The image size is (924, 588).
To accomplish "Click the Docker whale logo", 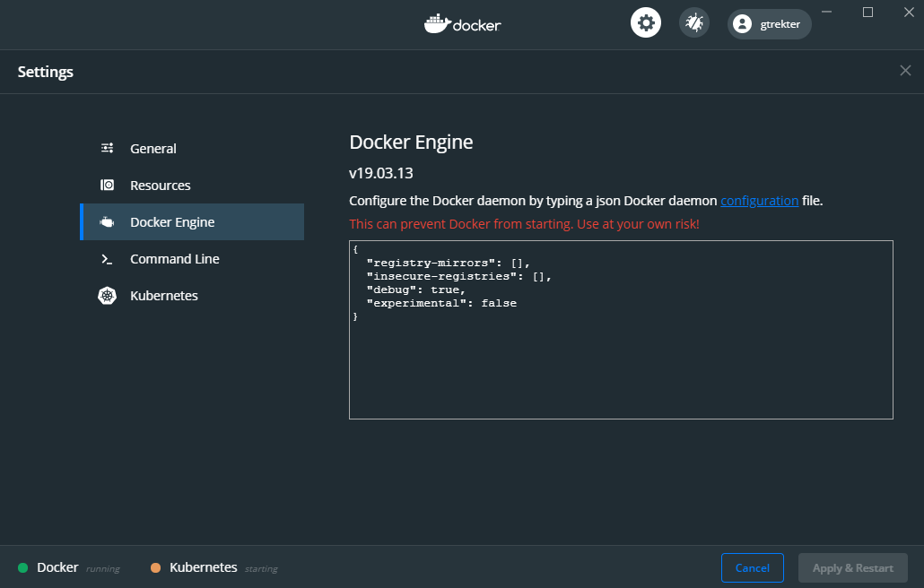I will tap(437, 23).
